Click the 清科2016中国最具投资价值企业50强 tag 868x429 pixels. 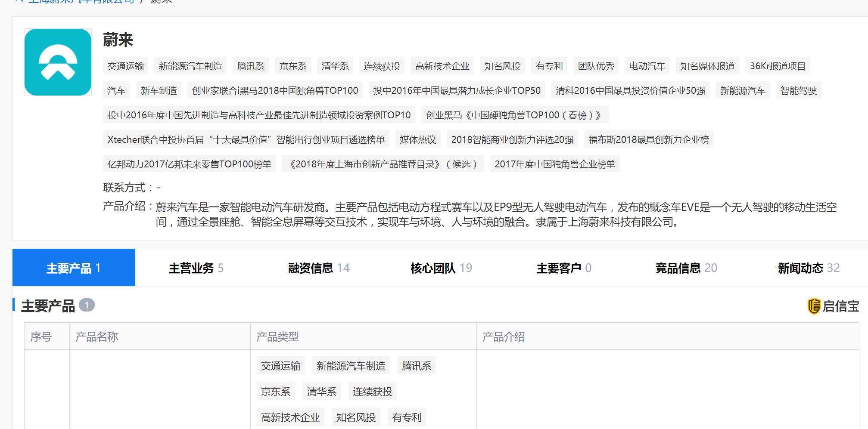click(x=631, y=90)
